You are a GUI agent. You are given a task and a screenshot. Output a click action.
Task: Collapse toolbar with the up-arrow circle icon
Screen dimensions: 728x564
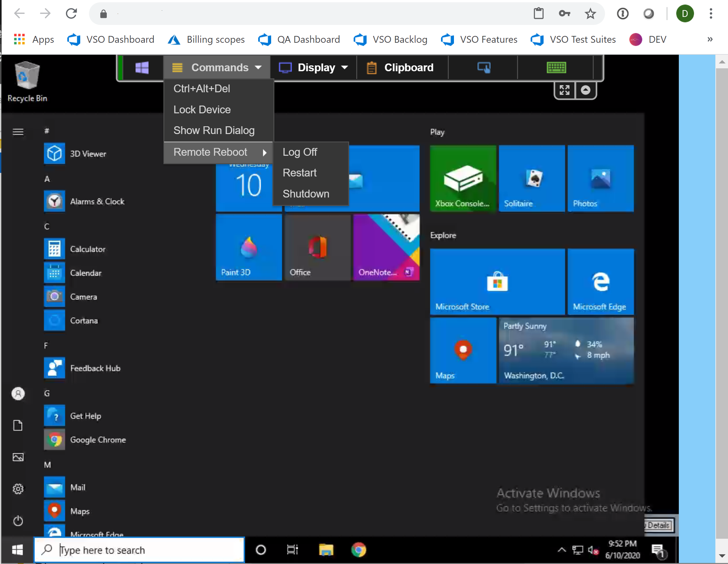pos(585,90)
